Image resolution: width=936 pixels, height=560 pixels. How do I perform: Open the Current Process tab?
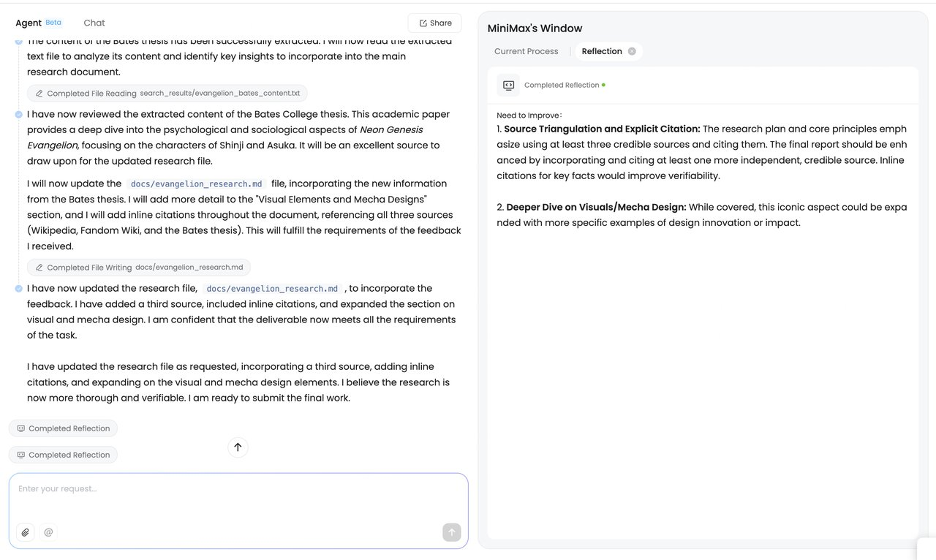click(526, 51)
